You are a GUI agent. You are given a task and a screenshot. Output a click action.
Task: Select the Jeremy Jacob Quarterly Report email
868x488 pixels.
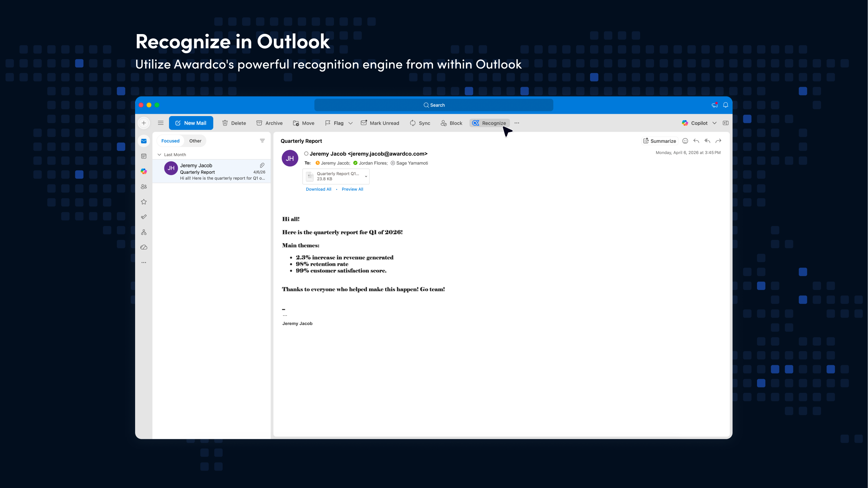click(x=212, y=171)
